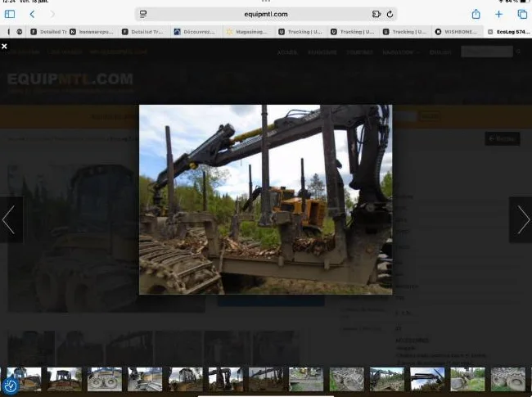532x397 pixels.
Task: Go back to the previous page
Action: tap(32, 14)
